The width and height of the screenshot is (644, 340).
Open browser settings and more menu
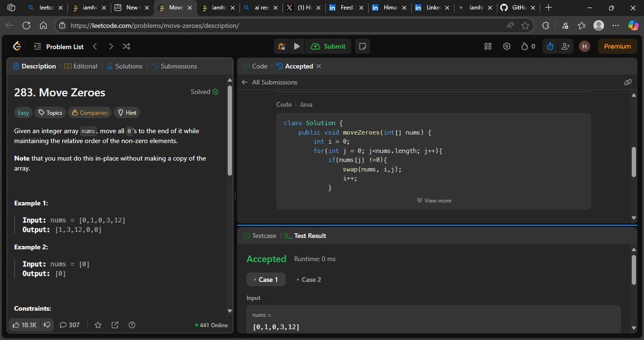coord(615,25)
